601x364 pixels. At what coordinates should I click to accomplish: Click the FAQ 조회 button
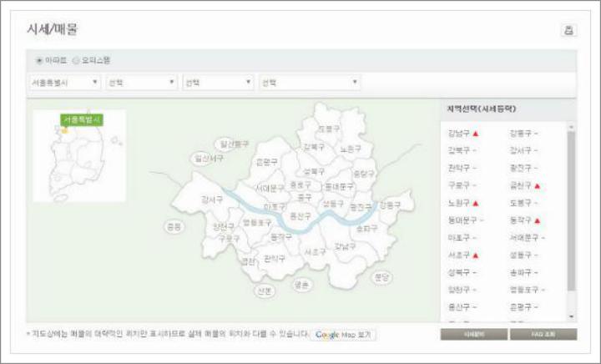(x=543, y=334)
